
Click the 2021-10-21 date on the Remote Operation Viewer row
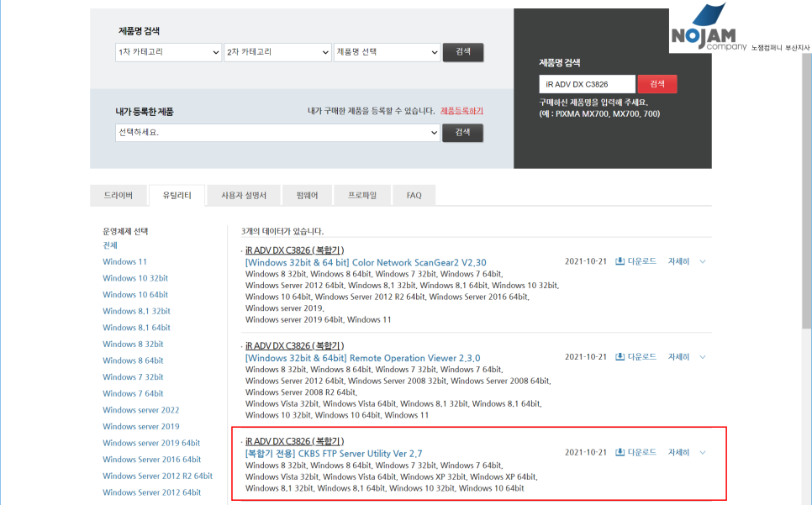pos(585,357)
